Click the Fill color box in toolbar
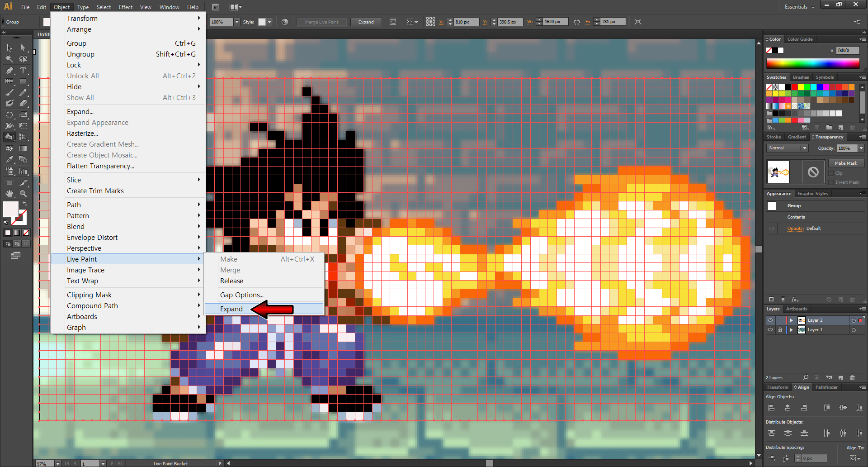Image resolution: width=868 pixels, height=467 pixels. (11, 209)
